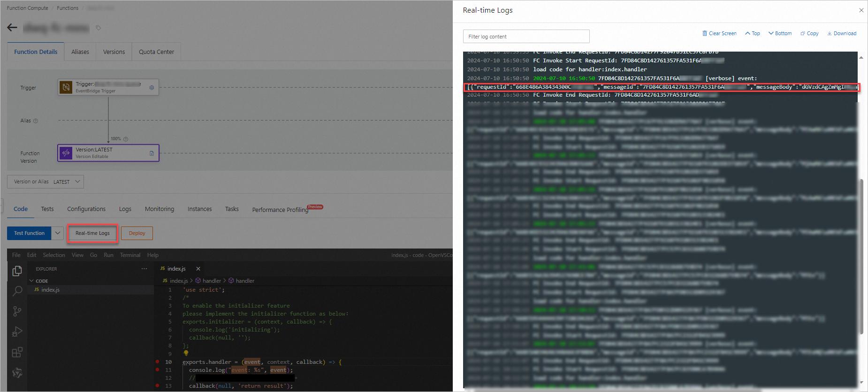Open Version or Alias LATEST dropdown
Viewport: 868px width, 392px height.
[46, 181]
